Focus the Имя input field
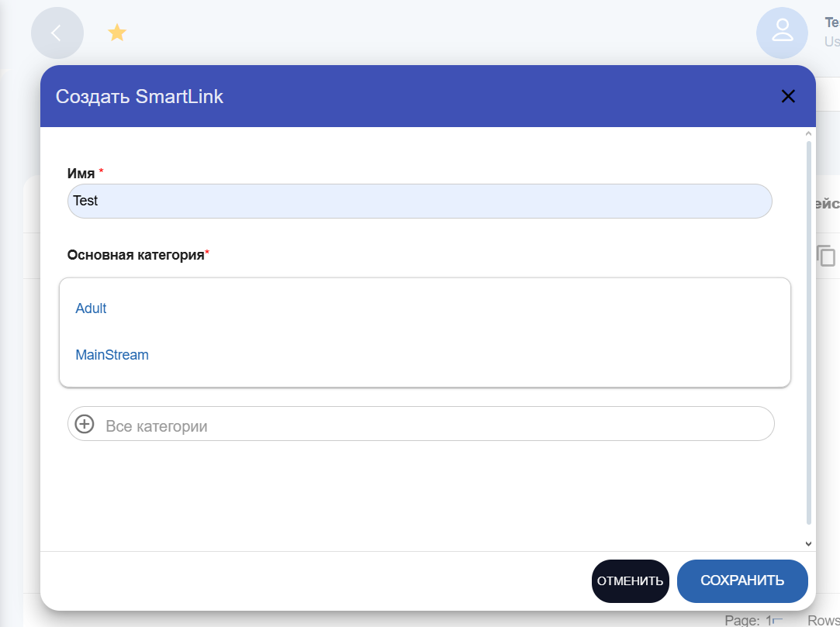Viewport: 840px width, 627px height. [x=419, y=201]
